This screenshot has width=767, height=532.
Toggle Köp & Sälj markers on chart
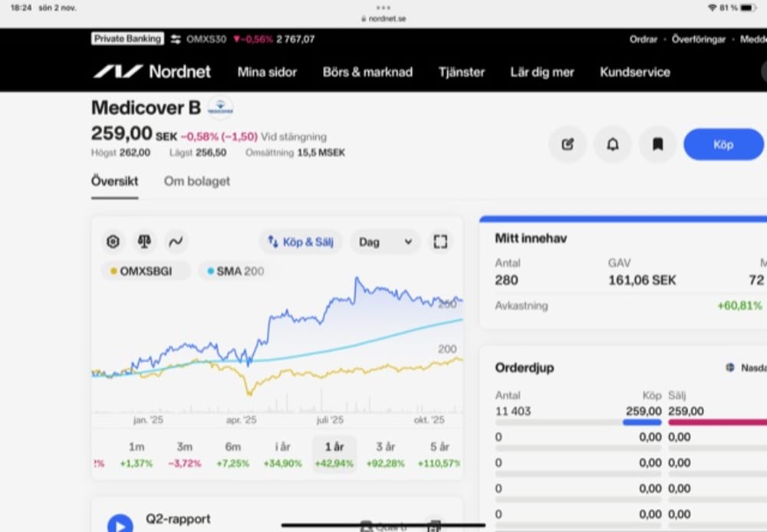click(301, 242)
